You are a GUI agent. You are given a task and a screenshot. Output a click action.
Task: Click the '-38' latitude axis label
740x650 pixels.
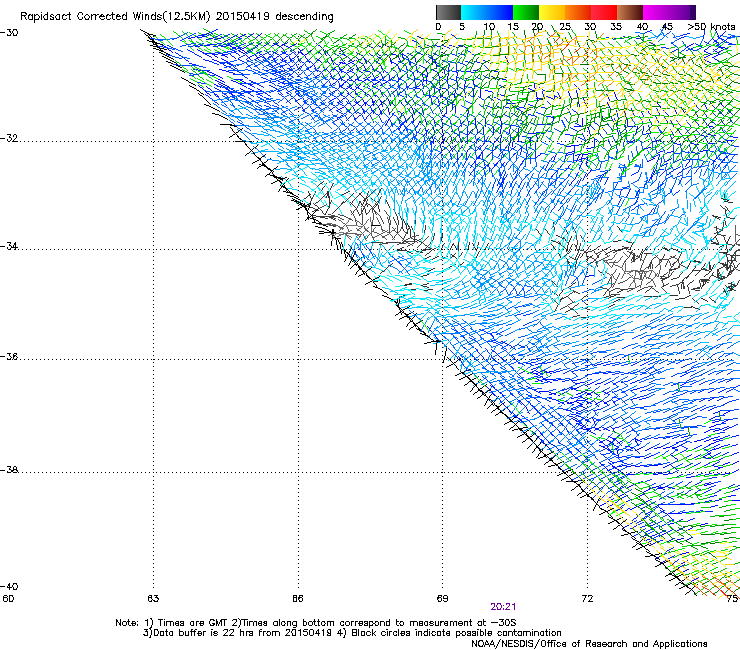coord(9,470)
